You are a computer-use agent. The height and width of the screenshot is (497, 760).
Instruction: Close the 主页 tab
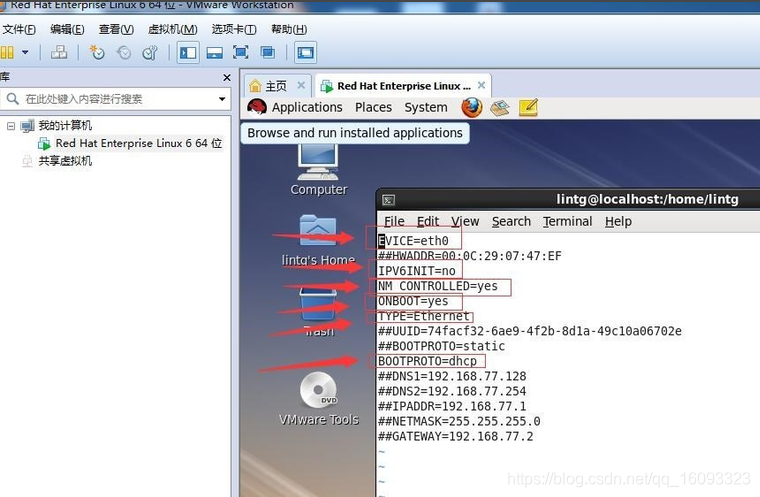pyautogui.click(x=301, y=85)
